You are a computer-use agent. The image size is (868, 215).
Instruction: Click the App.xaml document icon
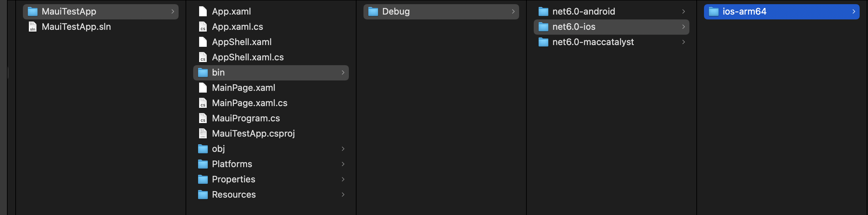[x=203, y=11]
